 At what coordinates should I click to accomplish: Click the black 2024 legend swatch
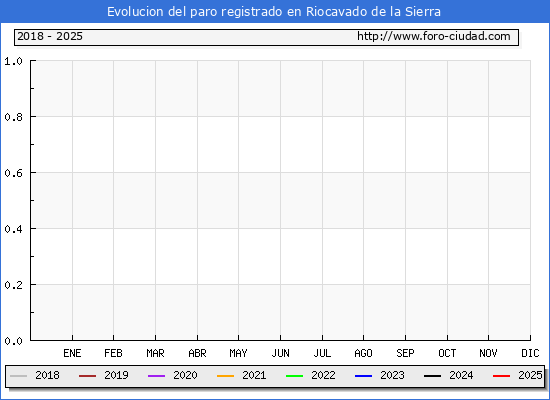(432, 376)
